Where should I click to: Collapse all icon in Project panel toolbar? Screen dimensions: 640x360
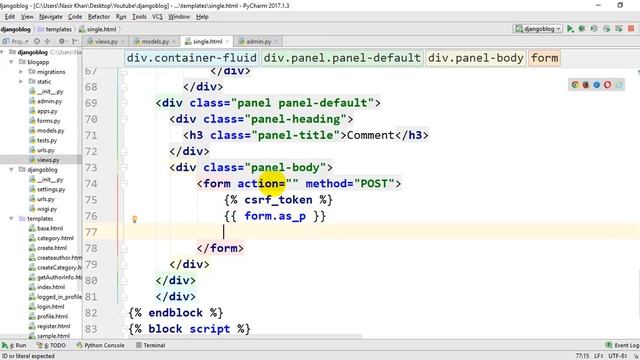pos(47,41)
